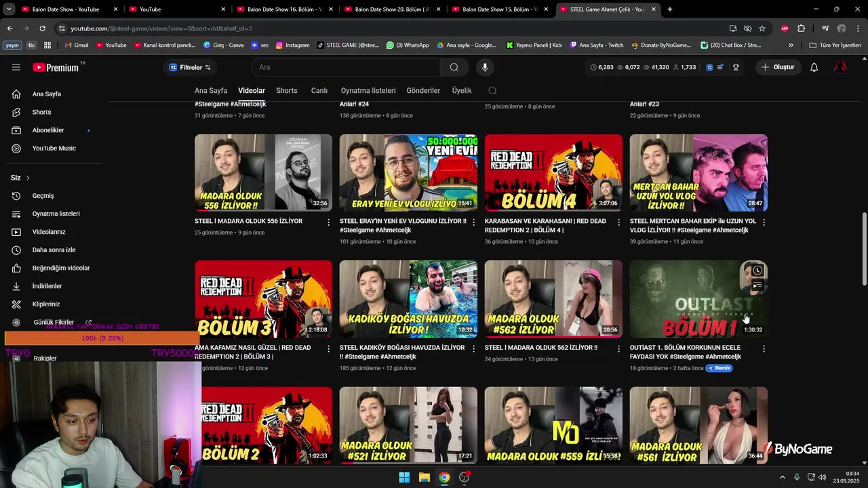The image size is (868, 488).
Task: Open the Instagram bookmark
Action: [292, 45]
